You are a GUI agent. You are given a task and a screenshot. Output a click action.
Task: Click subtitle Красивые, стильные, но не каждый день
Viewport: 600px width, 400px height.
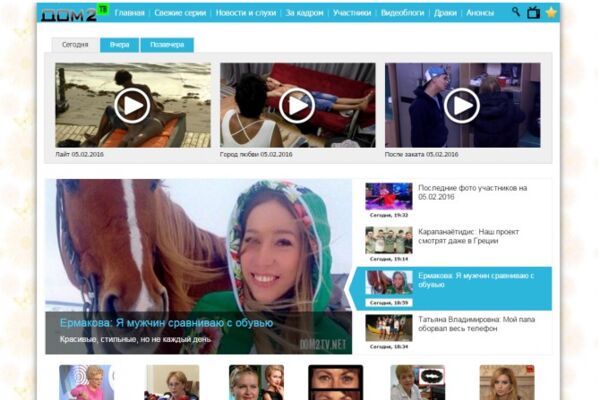(x=135, y=339)
